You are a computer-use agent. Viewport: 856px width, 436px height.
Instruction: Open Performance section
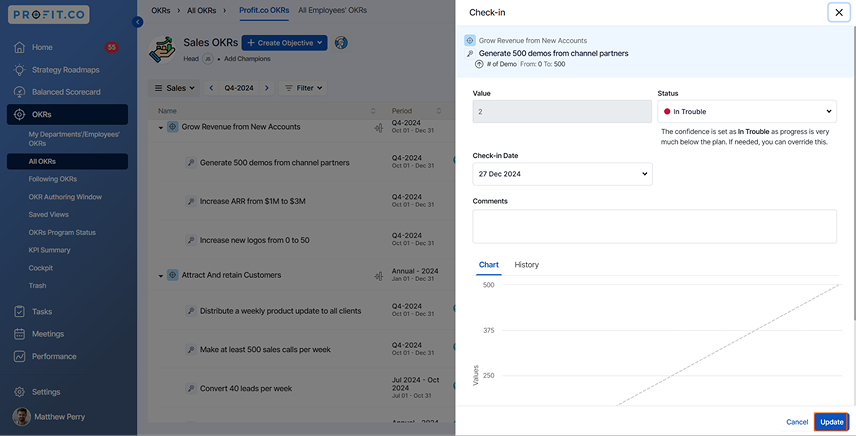coord(54,356)
